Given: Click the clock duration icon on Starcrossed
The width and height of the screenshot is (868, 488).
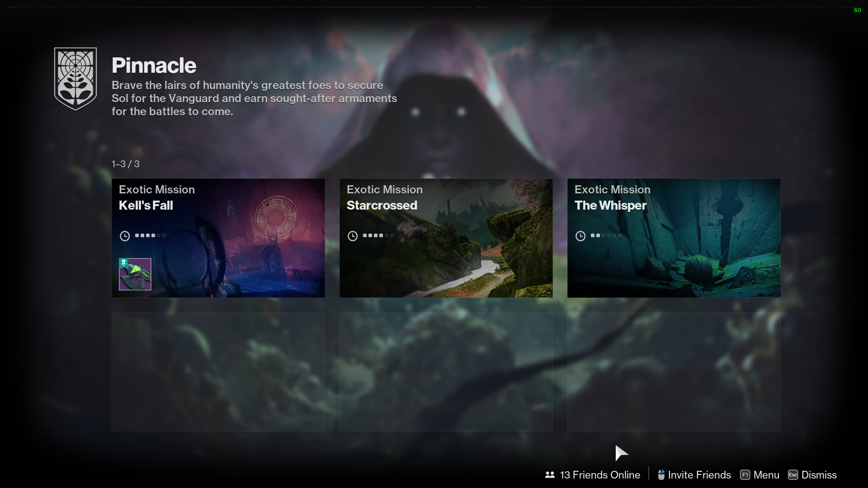Looking at the screenshot, I should click(353, 236).
